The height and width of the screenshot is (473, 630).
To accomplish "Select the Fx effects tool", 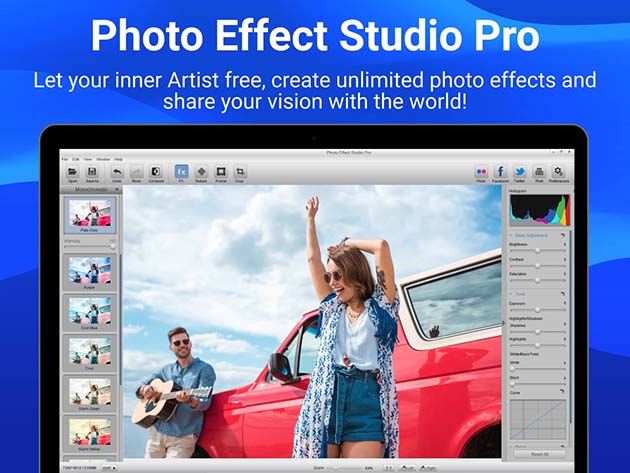I will 182,172.
